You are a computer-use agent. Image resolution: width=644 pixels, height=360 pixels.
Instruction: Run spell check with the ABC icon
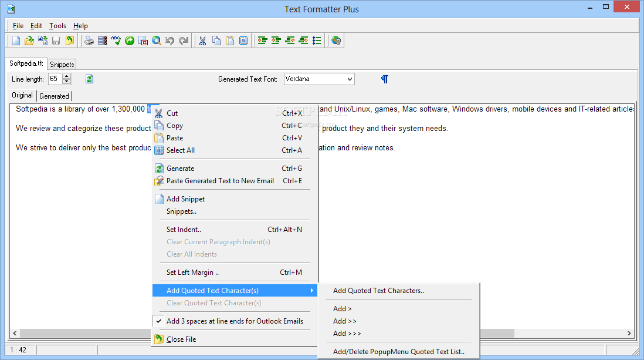116,41
